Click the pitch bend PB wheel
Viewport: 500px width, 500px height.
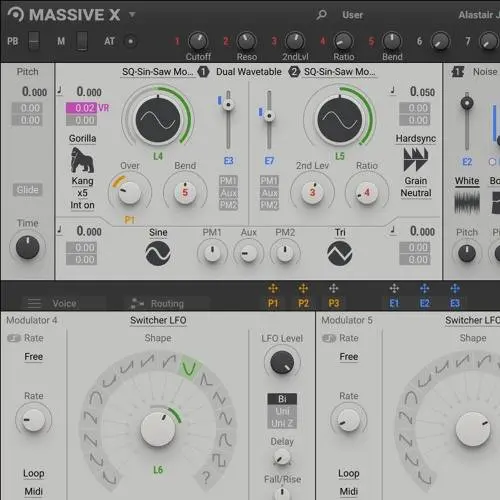pos(34,41)
